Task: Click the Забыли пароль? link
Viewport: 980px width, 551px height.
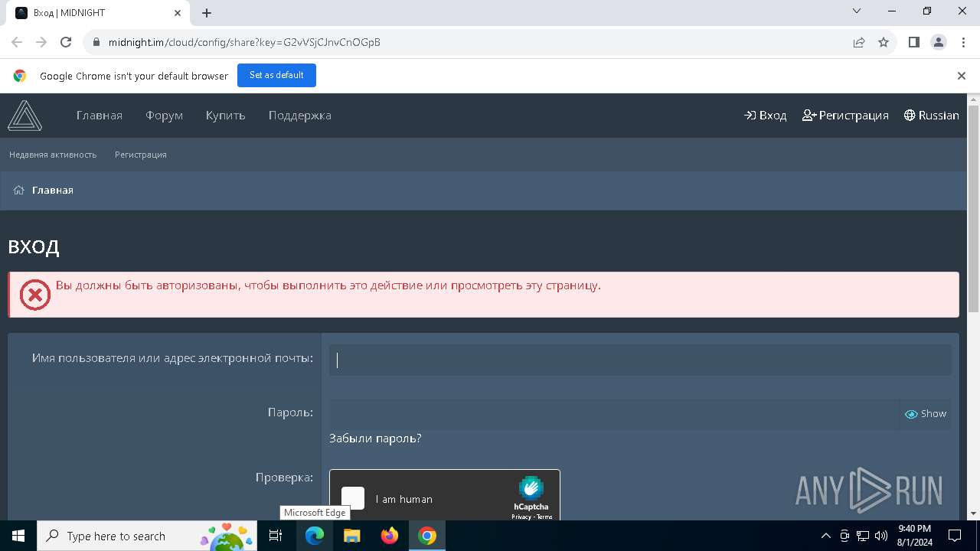Action: coord(375,439)
